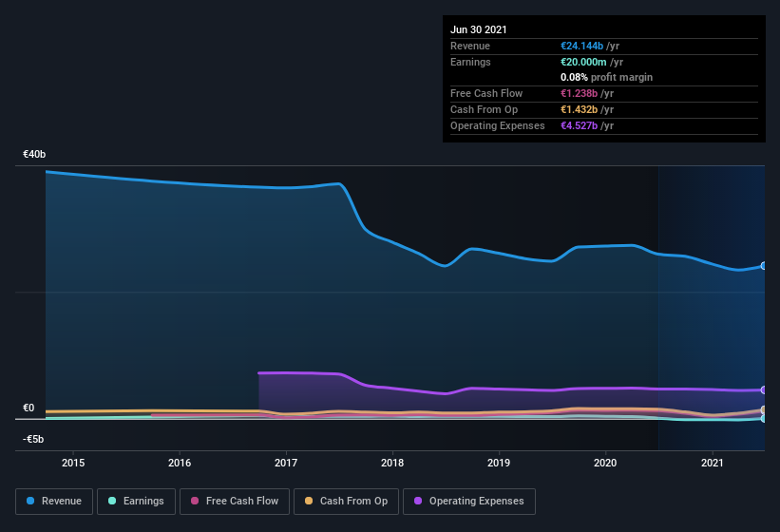780x532 pixels.
Task: Click the 2017 x-axis label
Action: tap(286, 463)
